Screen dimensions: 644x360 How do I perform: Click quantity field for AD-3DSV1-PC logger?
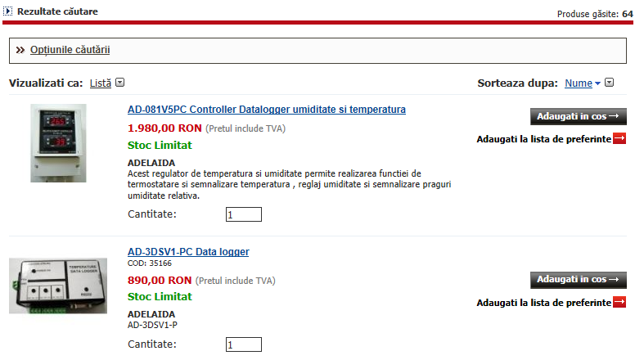[x=244, y=344]
